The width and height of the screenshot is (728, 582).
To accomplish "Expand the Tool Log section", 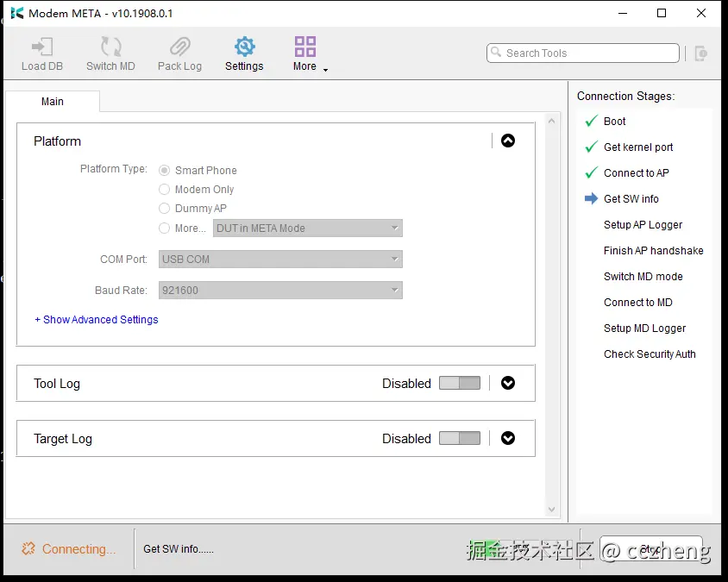I will [508, 383].
